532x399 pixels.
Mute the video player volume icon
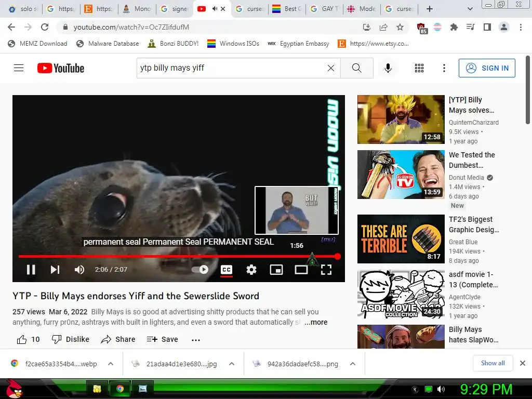tap(79, 270)
